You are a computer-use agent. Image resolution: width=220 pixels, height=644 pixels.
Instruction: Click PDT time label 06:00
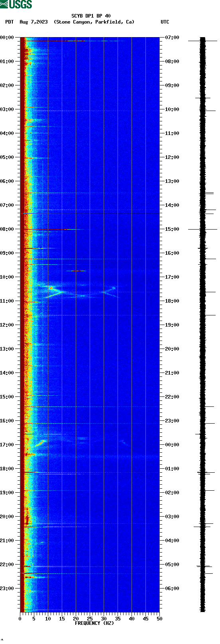(7, 181)
